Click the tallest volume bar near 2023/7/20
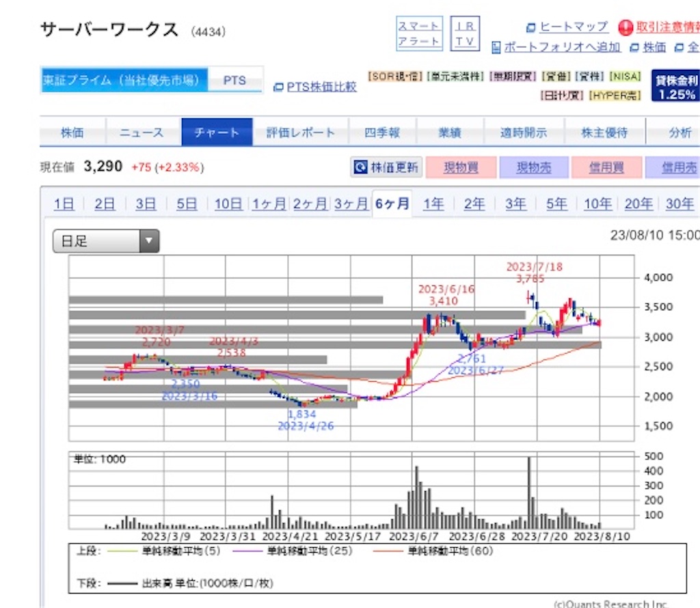The width and height of the screenshot is (700, 608). click(x=529, y=493)
